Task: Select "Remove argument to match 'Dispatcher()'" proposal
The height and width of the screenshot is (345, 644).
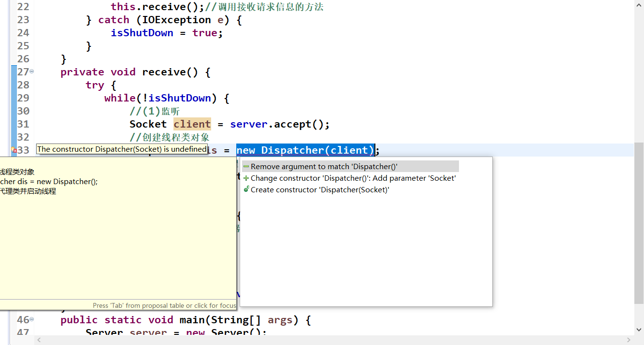Action: 351,166
